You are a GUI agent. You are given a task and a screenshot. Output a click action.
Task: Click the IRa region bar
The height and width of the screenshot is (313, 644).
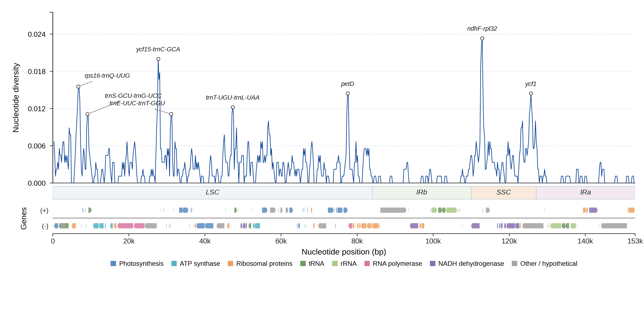(x=585, y=193)
